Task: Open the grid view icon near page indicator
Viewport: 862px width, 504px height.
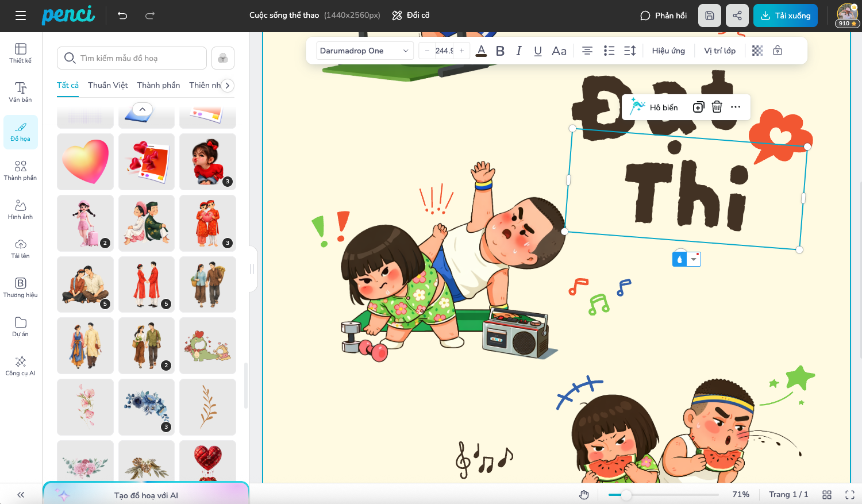Action: (826, 494)
